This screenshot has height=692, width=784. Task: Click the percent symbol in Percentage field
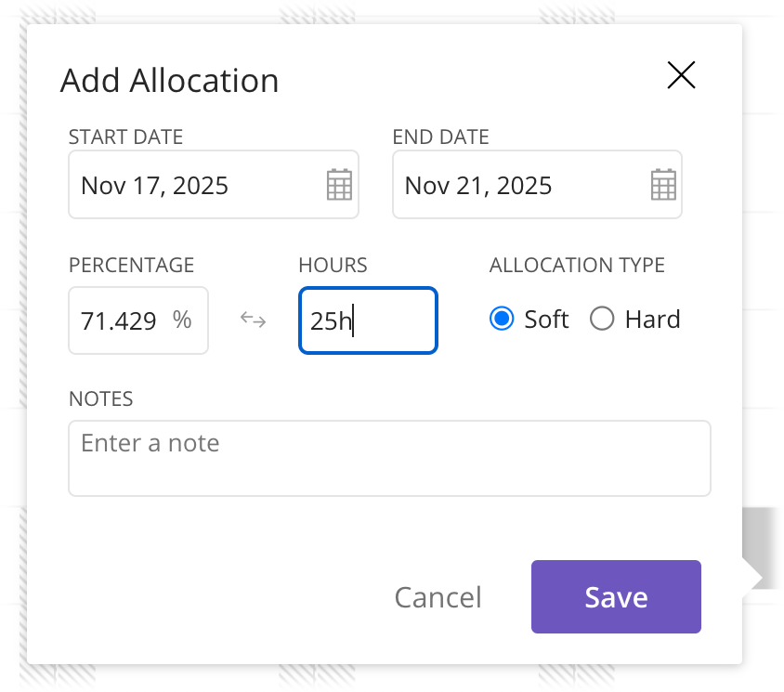point(182,320)
